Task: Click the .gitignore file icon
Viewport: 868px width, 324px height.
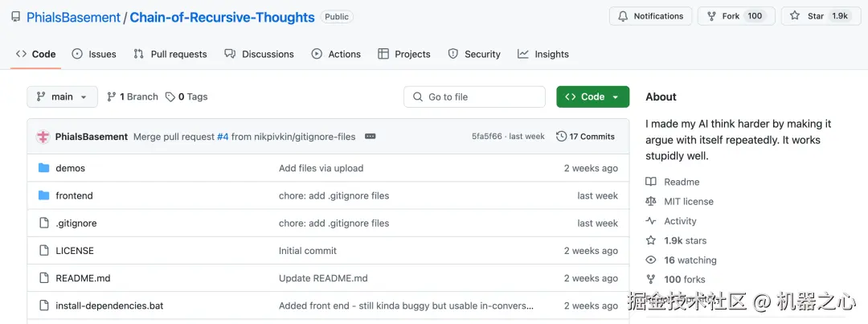Action: coord(44,223)
